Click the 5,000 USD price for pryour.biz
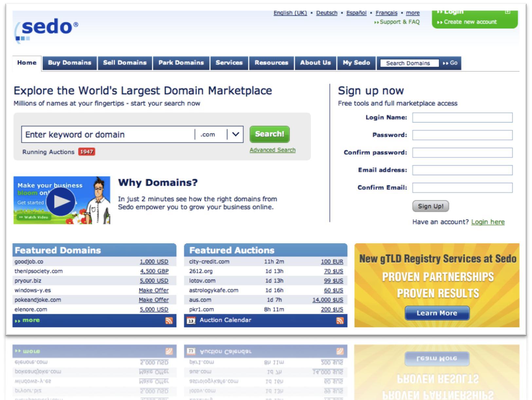Viewport: 532px width, 400px height. tap(154, 281)
